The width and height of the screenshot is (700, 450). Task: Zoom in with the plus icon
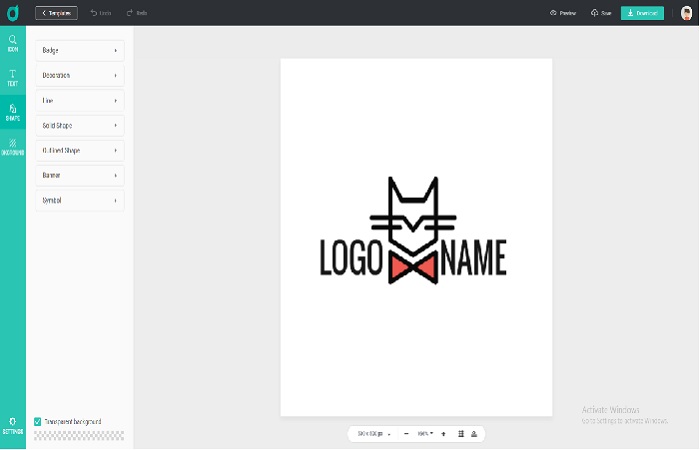pos(443,433)
